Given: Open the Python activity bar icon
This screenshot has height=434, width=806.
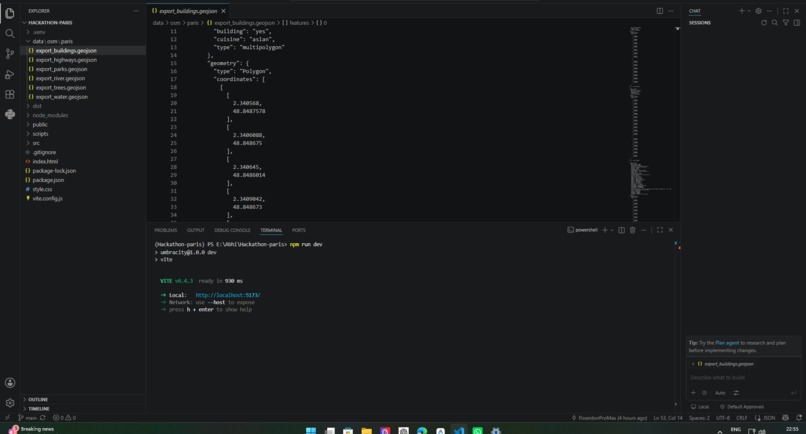Looking at the screenshot, I should tap(10, 114).
